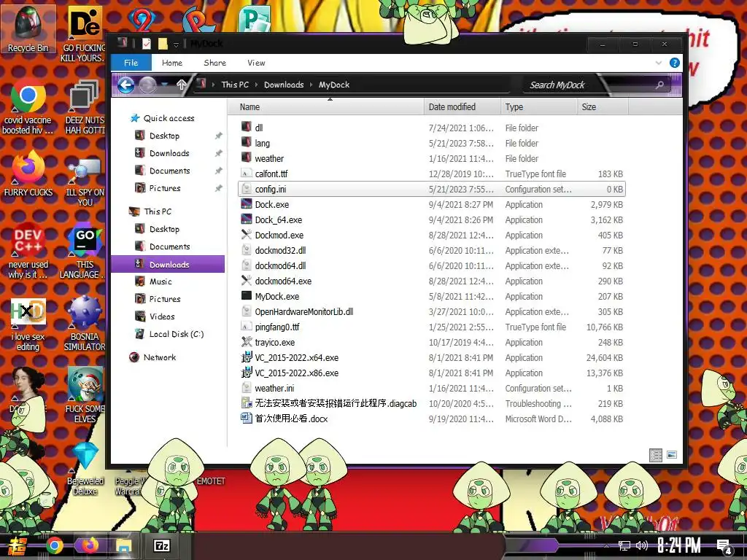Viewport: 747px width, 560px height.
Task: Switch to large thumbnails view icon
Action: (x=672, y=455)
